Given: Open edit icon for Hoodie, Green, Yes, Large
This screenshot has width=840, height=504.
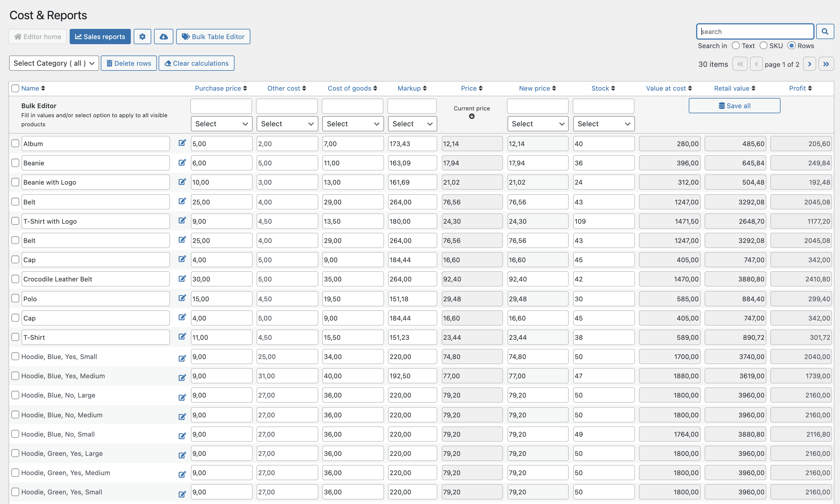Looking at the screenshot, I should click(182, 455).
